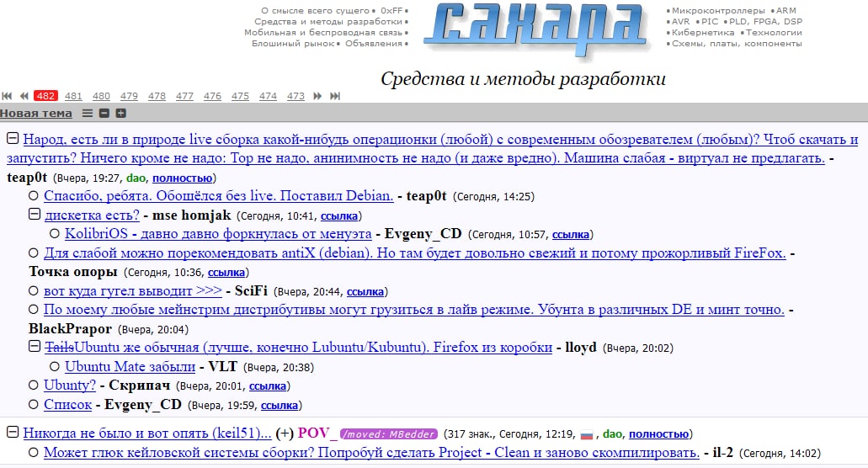Switch to list view with the lines icon

click(88, 113)
